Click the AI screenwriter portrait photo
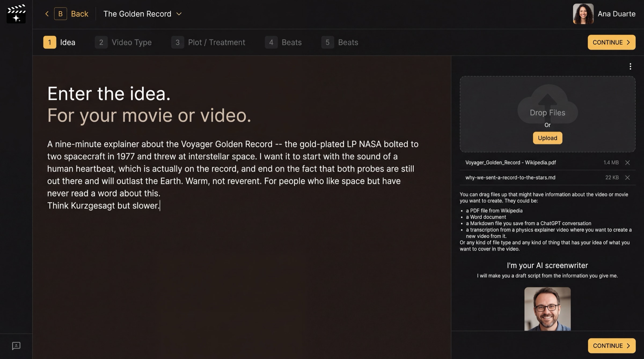This screenshot has height=359, width=644. 547,309
